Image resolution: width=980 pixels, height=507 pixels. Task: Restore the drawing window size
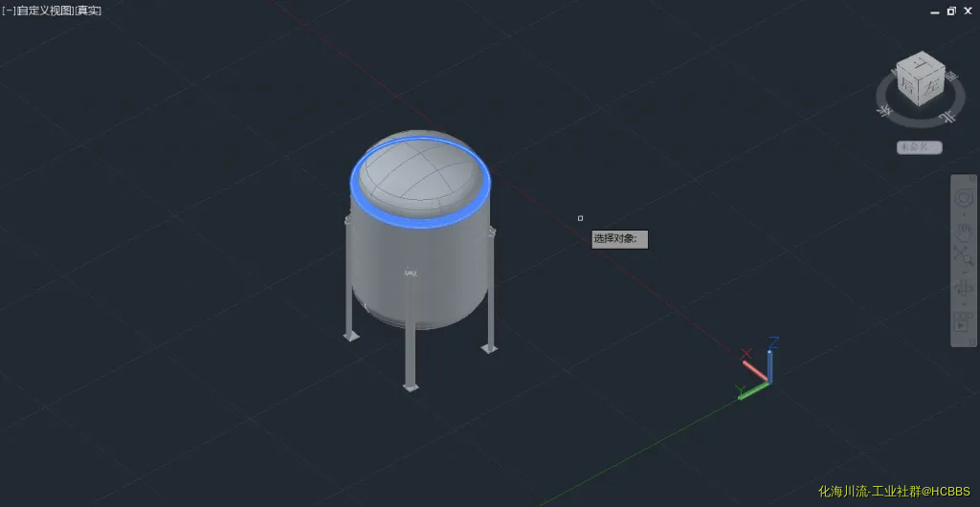coord(951,11)
